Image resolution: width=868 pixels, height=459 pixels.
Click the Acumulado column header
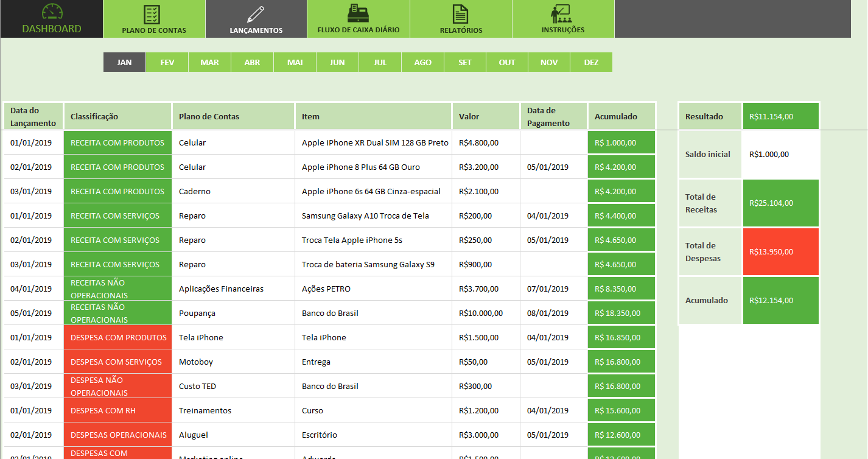621,116
